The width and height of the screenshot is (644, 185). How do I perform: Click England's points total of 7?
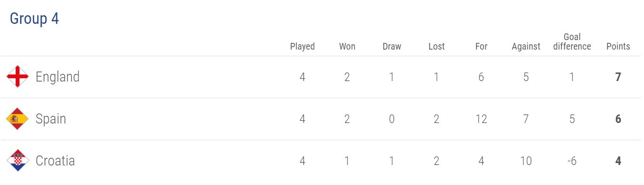point(618,77)
